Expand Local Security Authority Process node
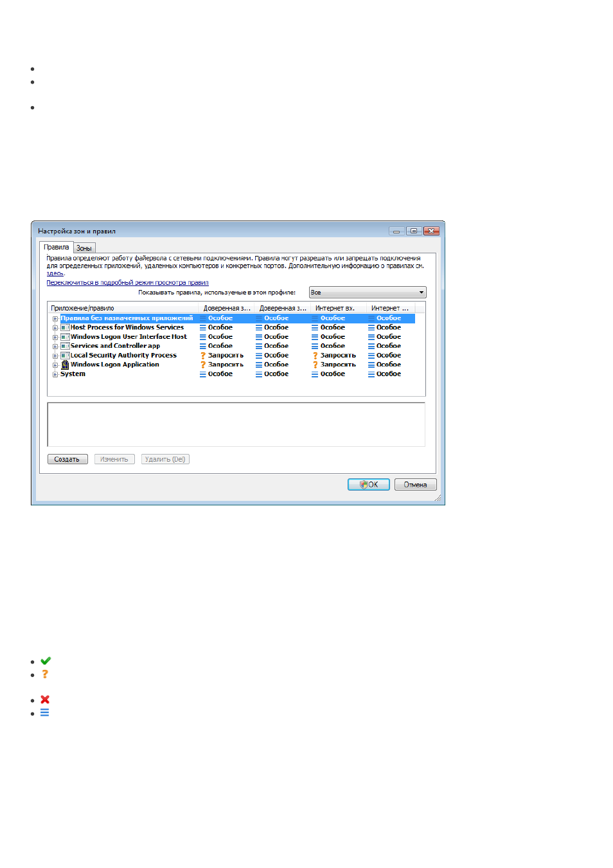Screen dimensions: 613x868 55,356
